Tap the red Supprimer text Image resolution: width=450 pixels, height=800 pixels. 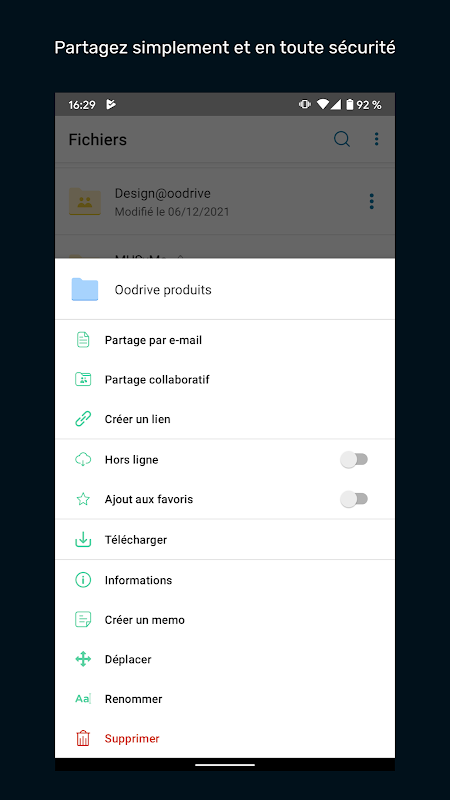(x=132, y=738)
